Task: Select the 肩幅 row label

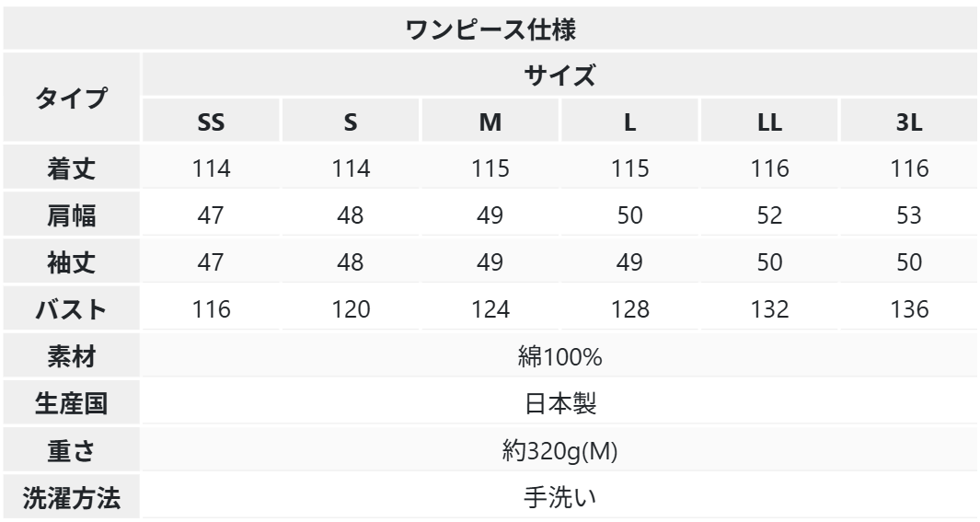Action: [x=71, y=215]
